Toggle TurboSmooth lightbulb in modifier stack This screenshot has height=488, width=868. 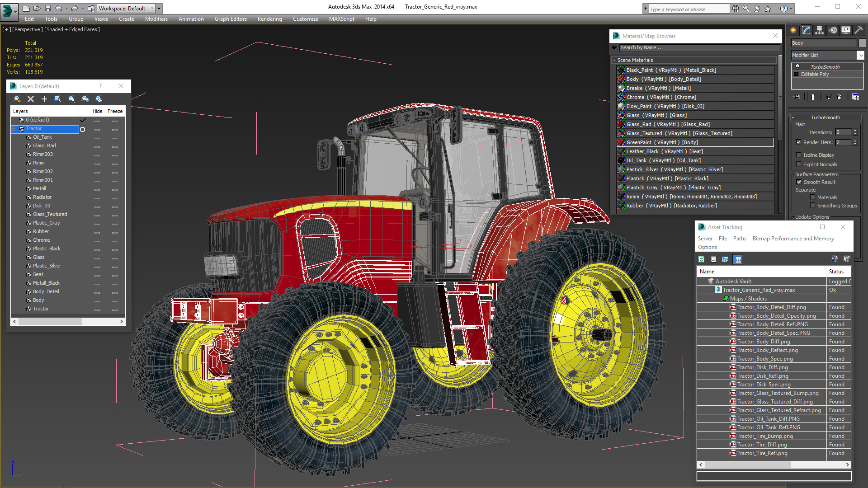(x=797, y=66)
